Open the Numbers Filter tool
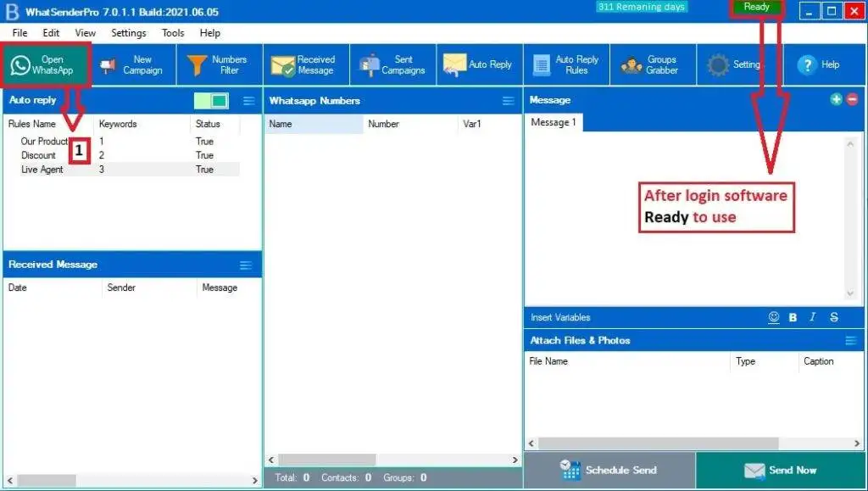This screenshot has height=491, width=868. click(x=220, y=64)
